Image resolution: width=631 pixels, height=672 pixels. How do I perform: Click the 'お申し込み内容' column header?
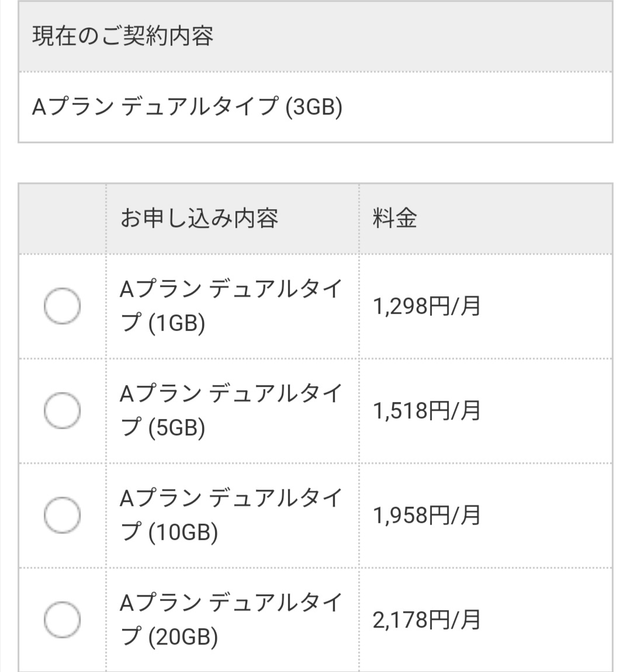tap(199, 219)
